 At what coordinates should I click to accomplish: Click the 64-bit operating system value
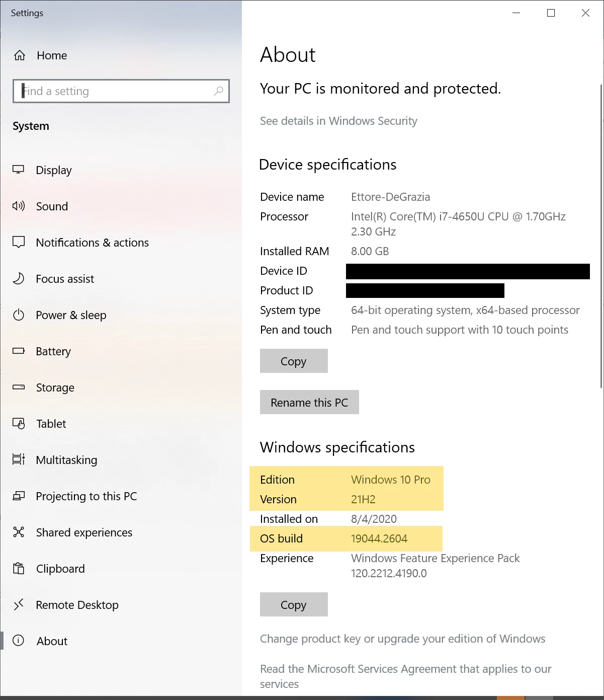(x=465, y=310)
